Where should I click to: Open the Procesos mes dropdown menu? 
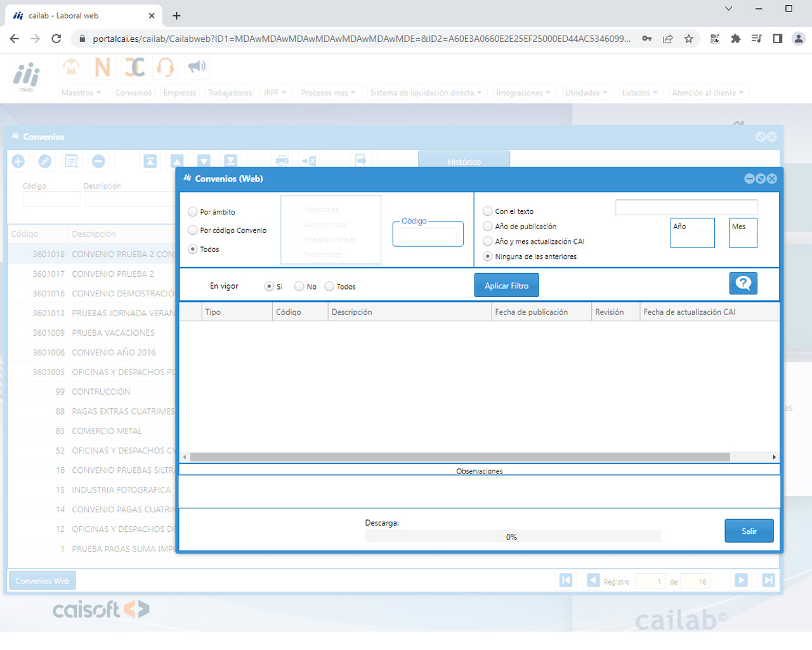tap(329, 93)
